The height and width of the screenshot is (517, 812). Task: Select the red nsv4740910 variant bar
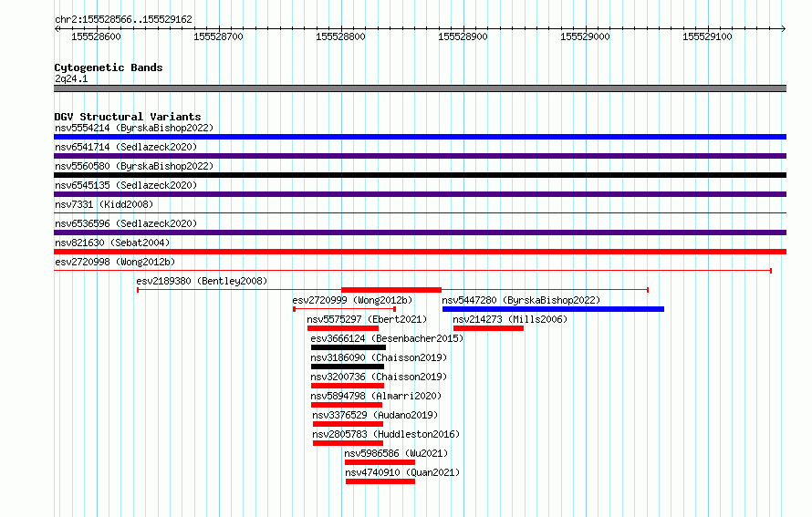click(380, 481)
